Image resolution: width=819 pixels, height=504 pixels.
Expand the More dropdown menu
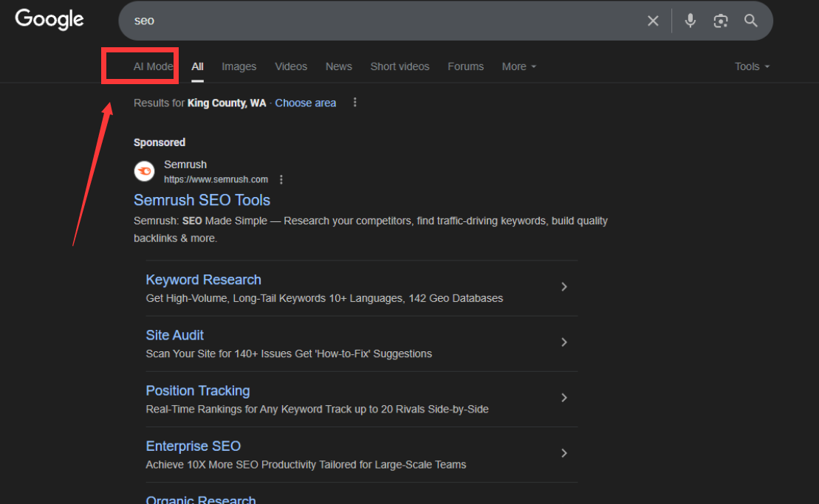click(x=518, y=66)
